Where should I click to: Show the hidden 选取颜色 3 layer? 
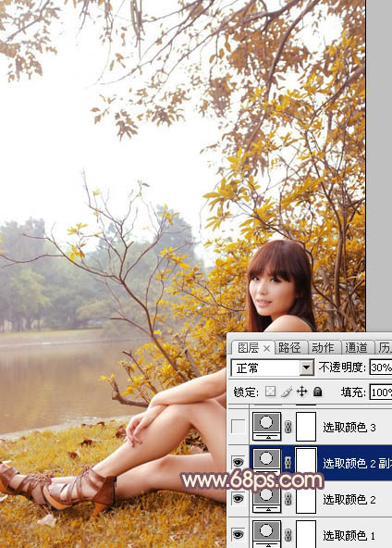239,427
